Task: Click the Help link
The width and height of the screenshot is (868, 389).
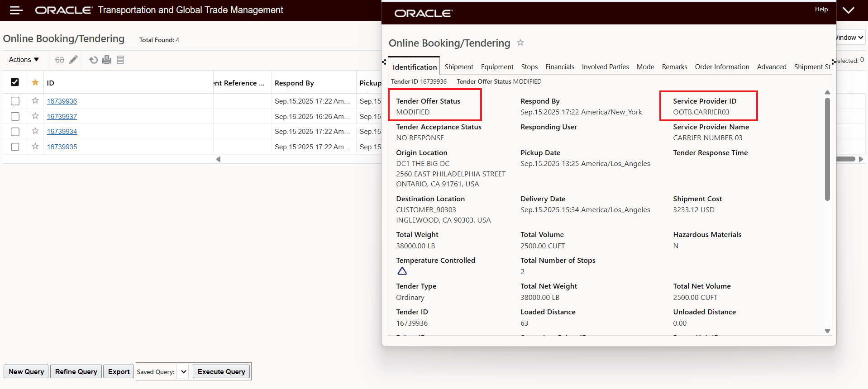Action: [x=821, y=9]
